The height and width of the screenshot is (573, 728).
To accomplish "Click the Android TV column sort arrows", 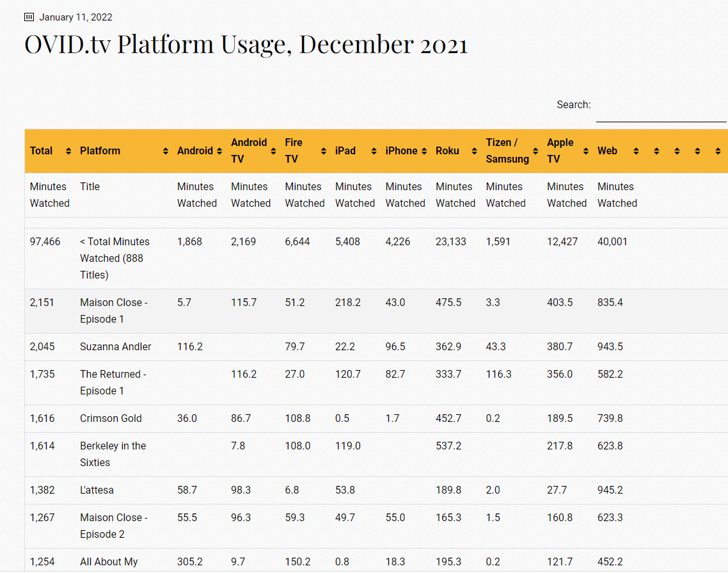I will [273, 151].
